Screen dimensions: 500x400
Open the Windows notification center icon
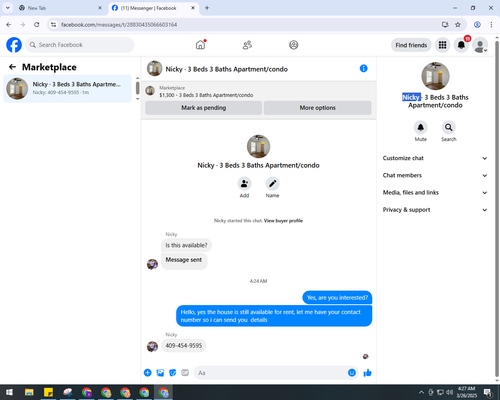(488, 392)
